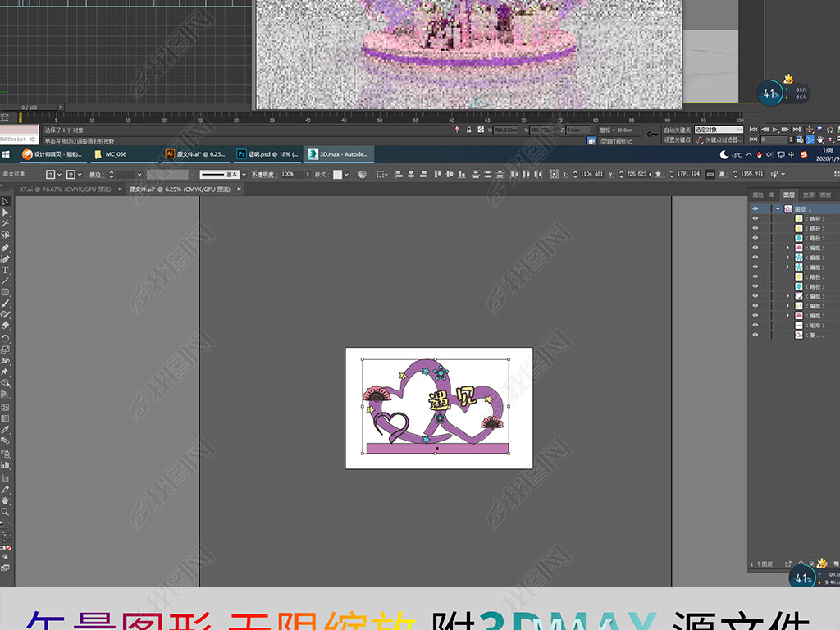This screenshot has height=630, width=840.
Task: Open the stroke color dropdown arrow
Action: coord(80,175)
